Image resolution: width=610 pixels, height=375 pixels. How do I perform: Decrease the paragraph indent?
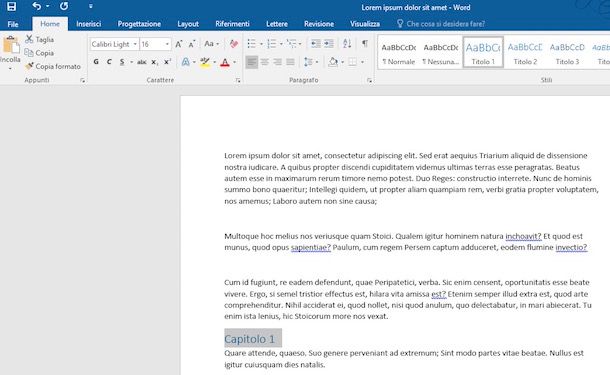316,44
